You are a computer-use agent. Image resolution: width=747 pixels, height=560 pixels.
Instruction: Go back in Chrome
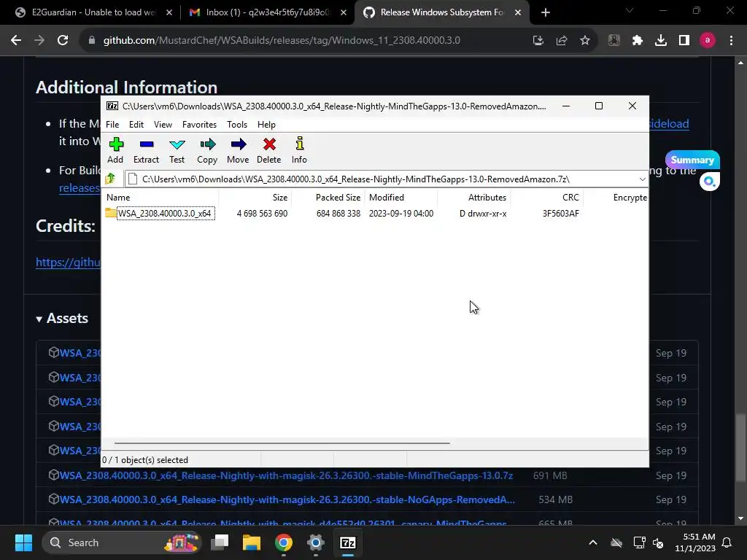[x=16, y=41]
